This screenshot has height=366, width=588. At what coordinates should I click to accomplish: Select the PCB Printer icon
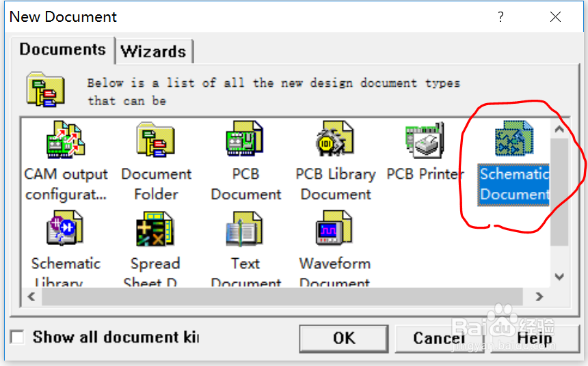click(425, 139)
